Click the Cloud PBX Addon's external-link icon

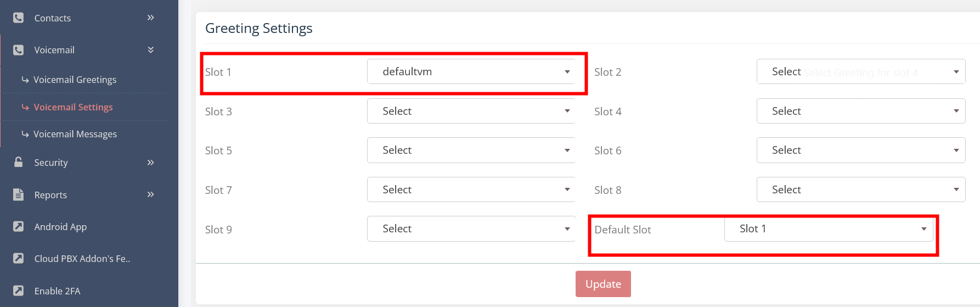coord(19,258)
